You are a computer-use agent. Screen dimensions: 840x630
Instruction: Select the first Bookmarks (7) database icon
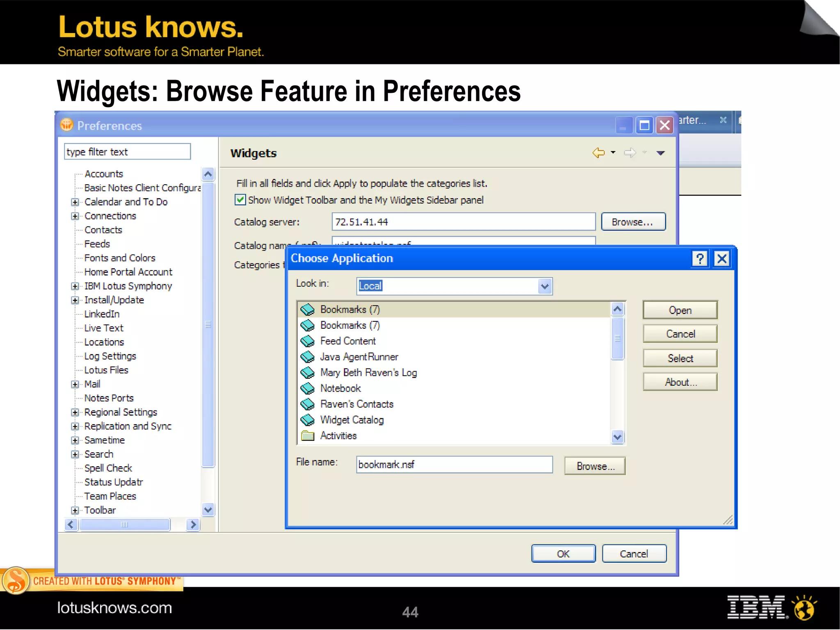point(307,309)
